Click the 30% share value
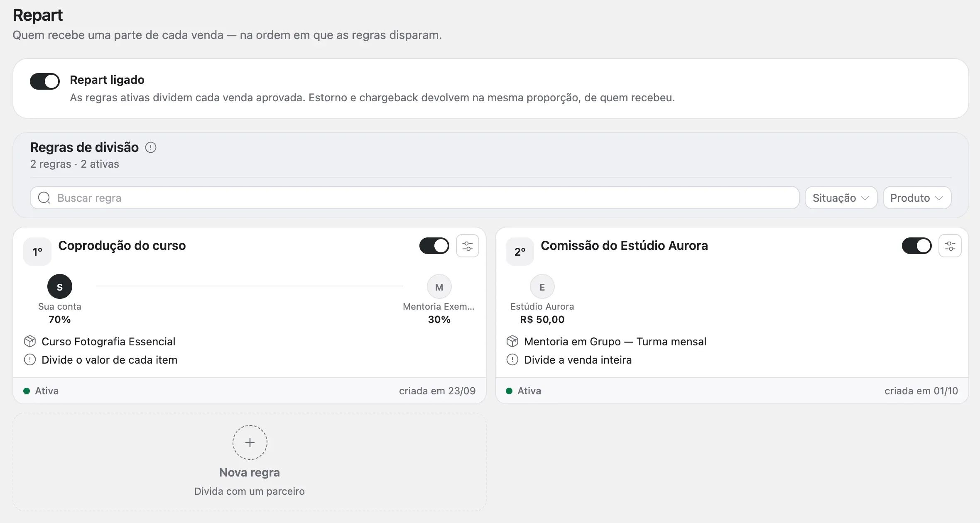The image size is (980, 523). point(439,319)
